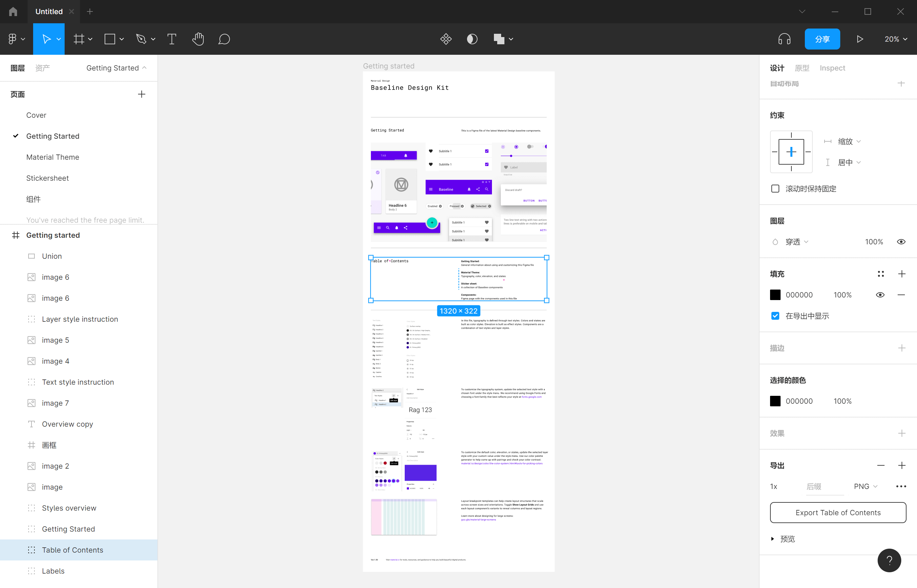Select the Rectangle shape tool
Viewport: 917px width, 588px height.
110,39
